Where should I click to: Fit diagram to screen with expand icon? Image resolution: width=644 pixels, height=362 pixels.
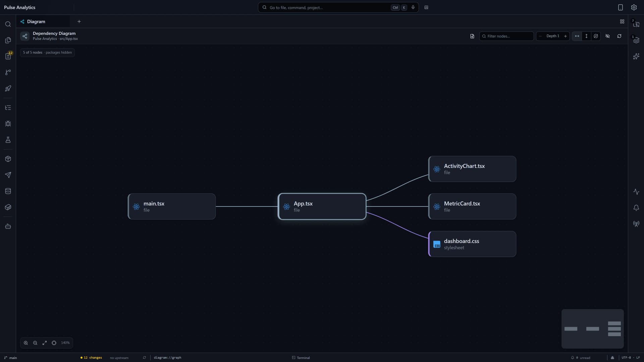point(45,343)
